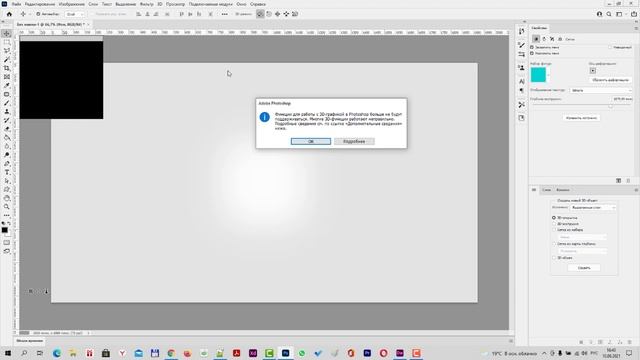Viewport: 640px width, 360px height.
Task: Select the Eraser tool
Action: pos(7,129)
